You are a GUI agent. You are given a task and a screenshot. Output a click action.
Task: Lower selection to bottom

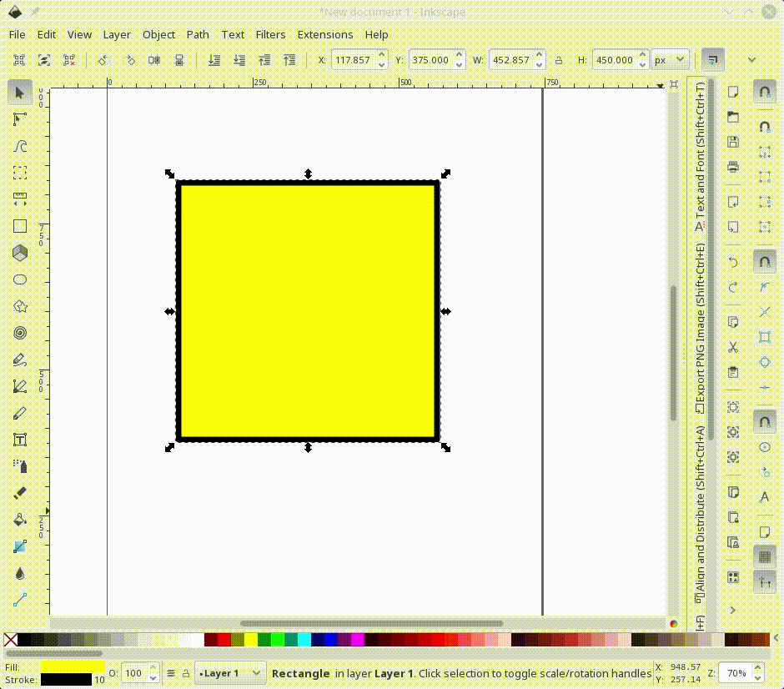pos(214,60)
